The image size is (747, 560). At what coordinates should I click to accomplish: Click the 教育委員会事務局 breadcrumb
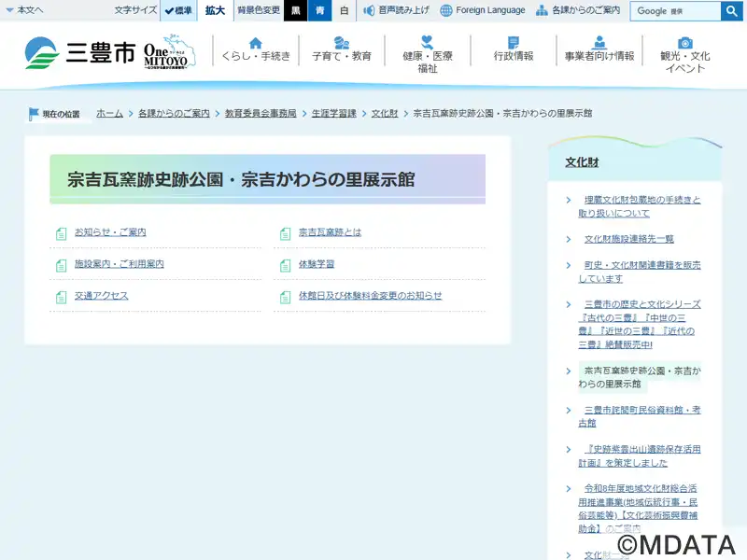click(x=261, y=113)
